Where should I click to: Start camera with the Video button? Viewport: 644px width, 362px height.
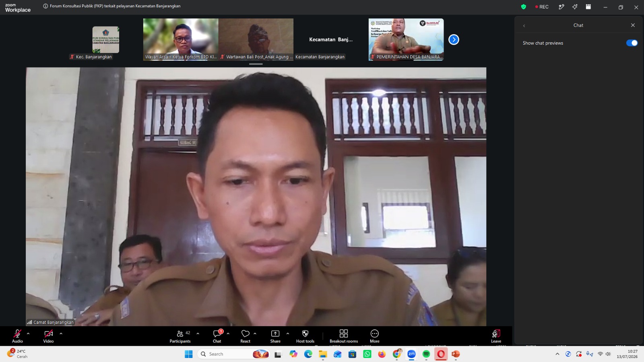point(48,336)
